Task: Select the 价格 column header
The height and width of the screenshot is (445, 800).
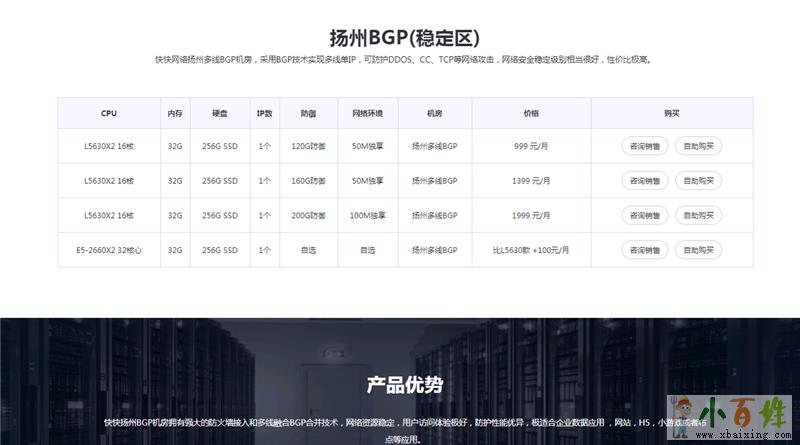Action: (x=531, y=113)
